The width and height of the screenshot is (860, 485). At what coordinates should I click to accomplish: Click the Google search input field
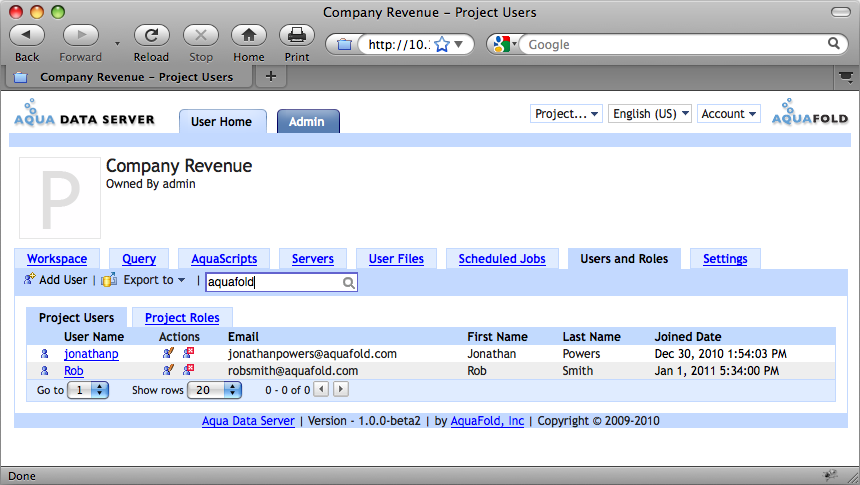675,44
